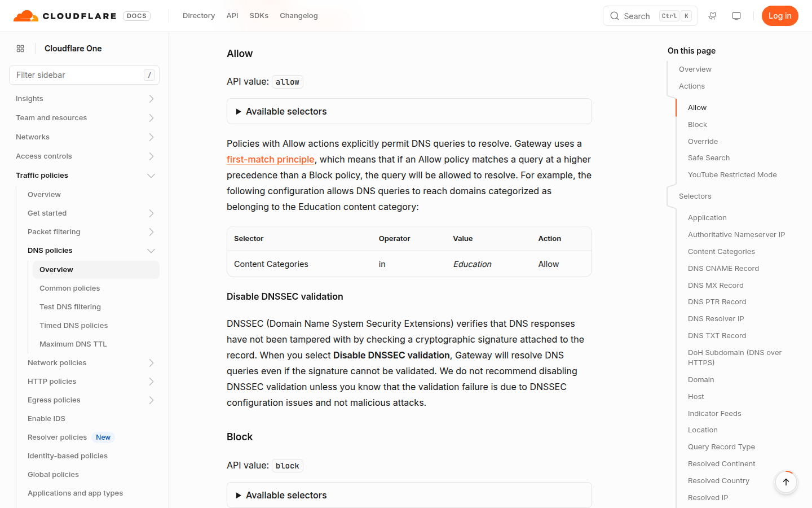Jump to Safe Search section

[709, 158]
